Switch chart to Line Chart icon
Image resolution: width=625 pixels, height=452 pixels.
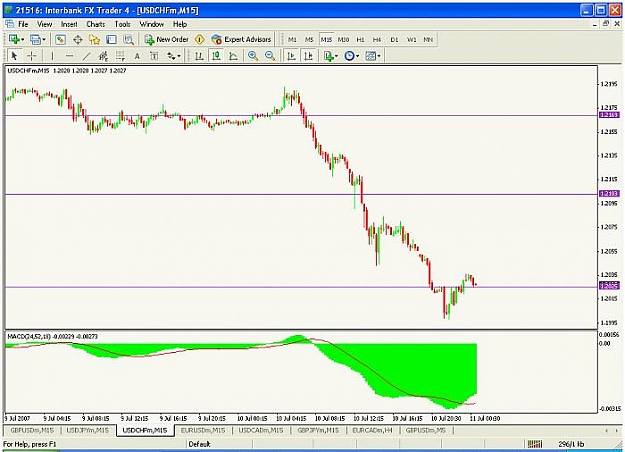(233, 56)
